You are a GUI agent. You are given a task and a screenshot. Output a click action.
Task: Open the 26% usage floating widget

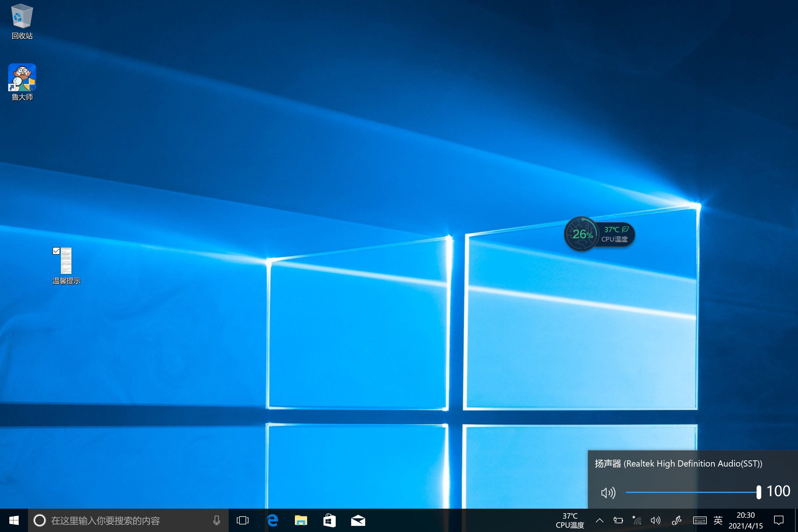click(582, 234)
